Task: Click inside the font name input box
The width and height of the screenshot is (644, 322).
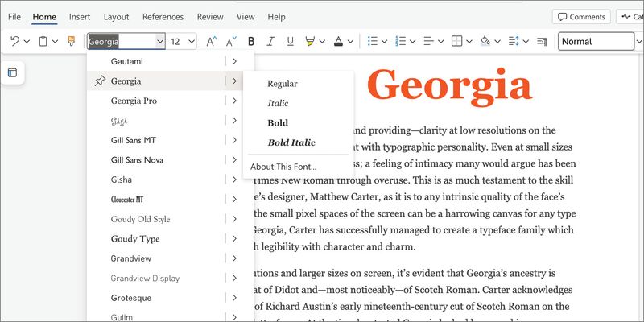Action: pyautogui.click(x=121, y=41)
